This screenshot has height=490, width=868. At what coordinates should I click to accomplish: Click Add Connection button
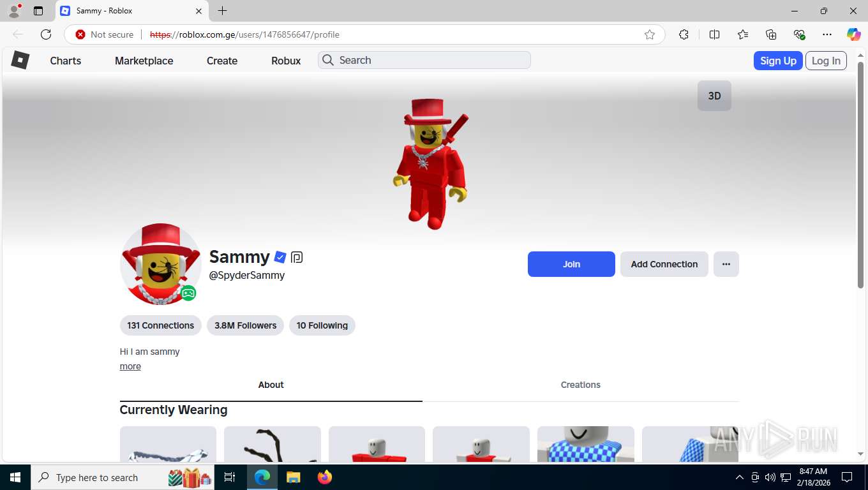[664, 264]
